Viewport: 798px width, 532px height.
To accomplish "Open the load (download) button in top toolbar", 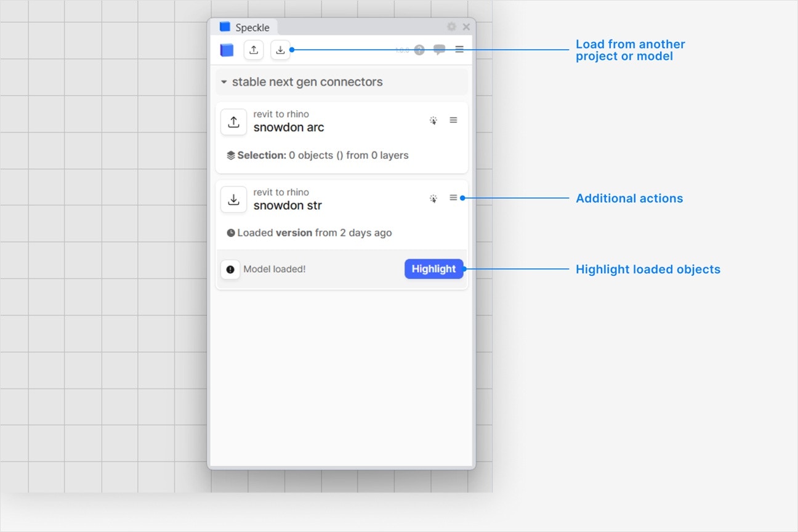I will (x=280, y=50).
